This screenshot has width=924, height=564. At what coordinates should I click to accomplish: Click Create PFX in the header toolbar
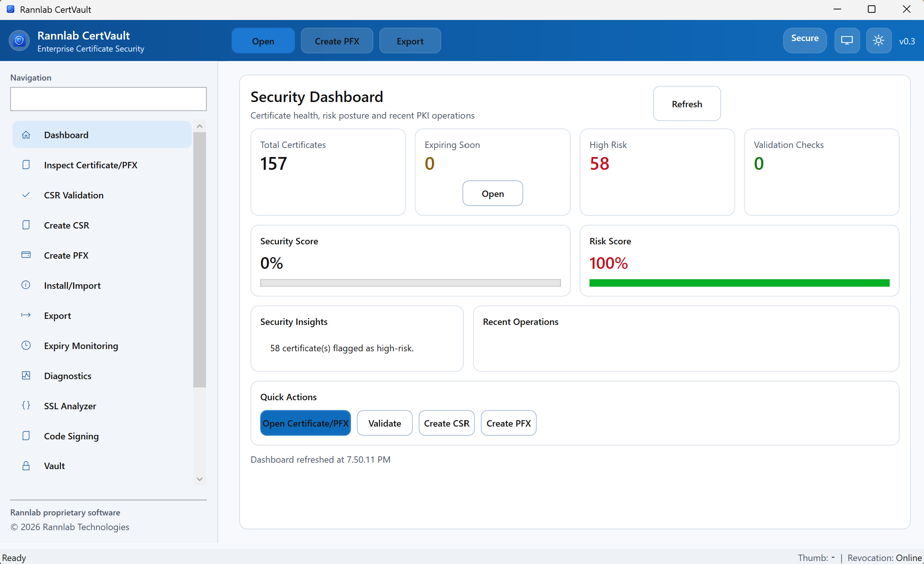tap(337, 41)
